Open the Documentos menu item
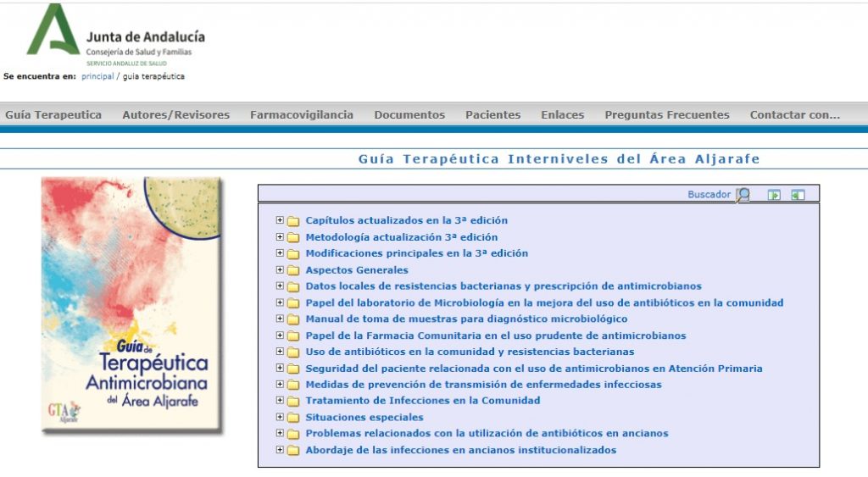 (409, 114)
